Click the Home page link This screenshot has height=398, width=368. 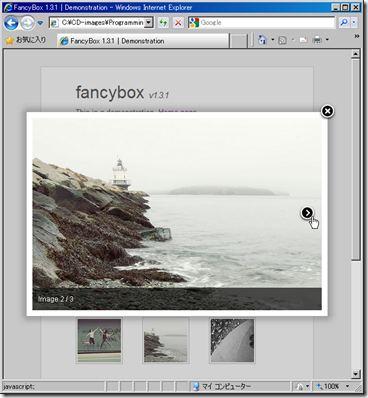pos(177,111)
